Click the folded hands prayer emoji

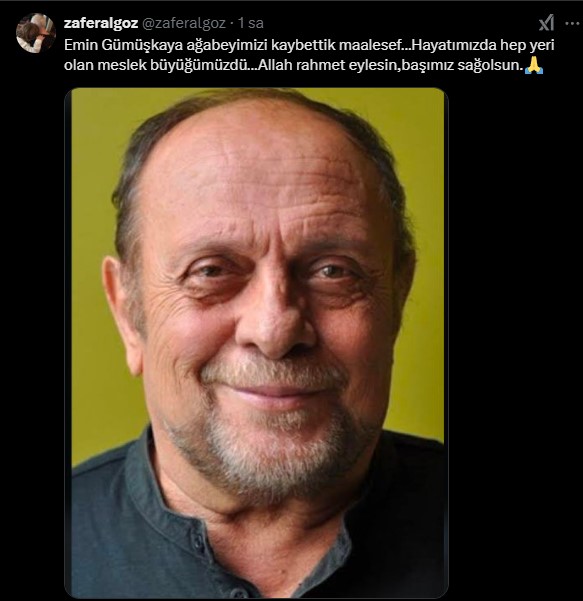point(534,65)
